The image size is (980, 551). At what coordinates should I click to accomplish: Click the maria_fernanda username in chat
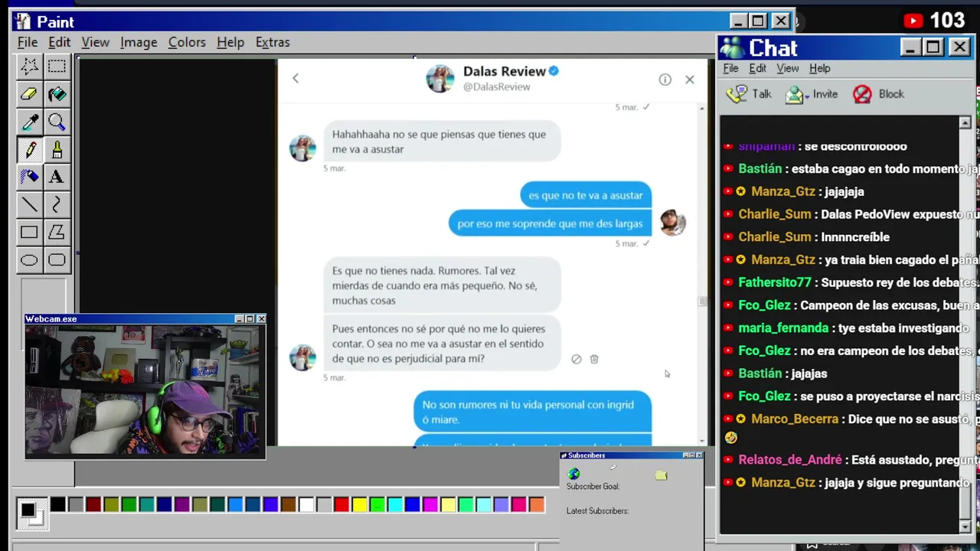click(x=783, y=328)
